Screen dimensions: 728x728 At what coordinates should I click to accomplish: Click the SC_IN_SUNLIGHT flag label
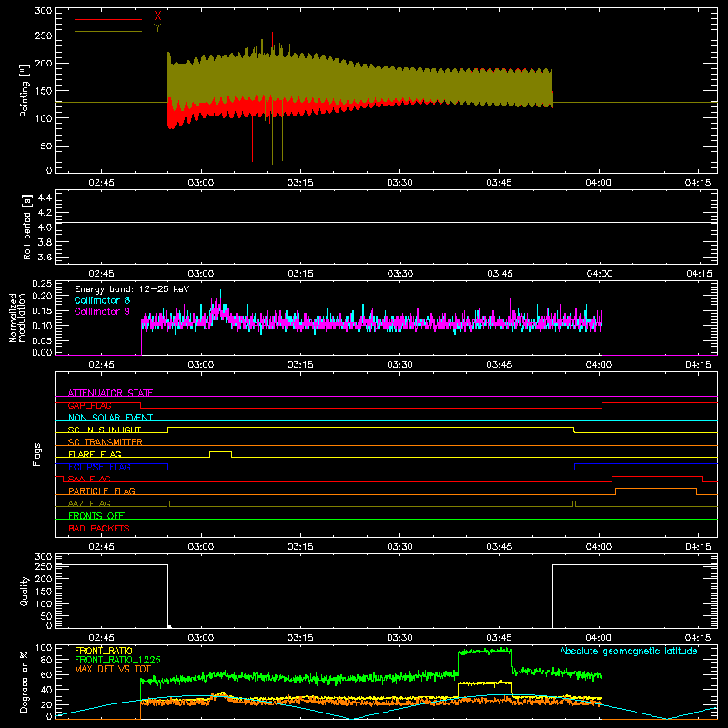pos(105,430)
